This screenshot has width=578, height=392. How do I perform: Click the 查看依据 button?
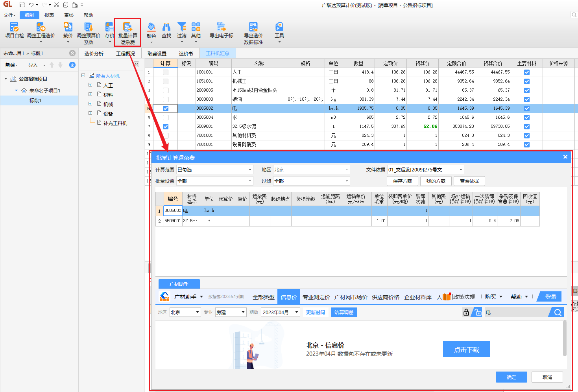tap(469, 181)
